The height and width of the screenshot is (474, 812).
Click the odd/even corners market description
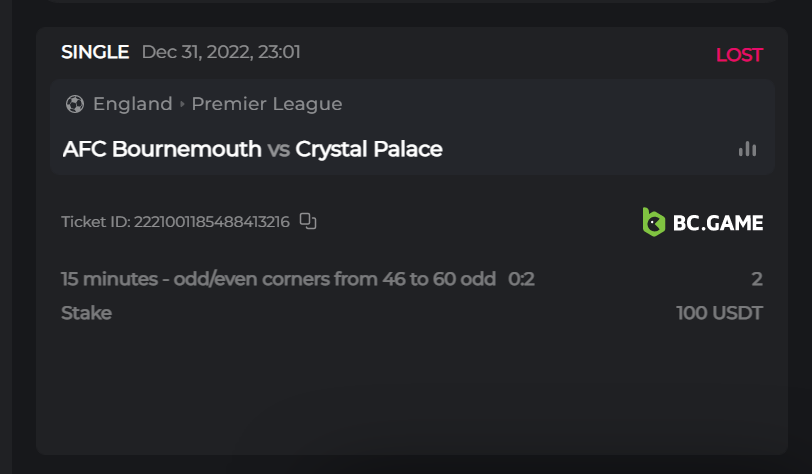click(x=278, y=279)
